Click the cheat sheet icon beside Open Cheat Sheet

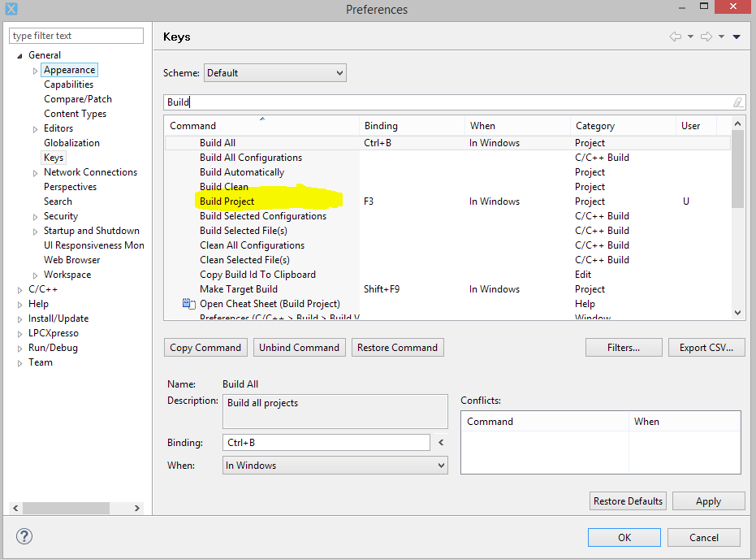[x=188, y=304]
